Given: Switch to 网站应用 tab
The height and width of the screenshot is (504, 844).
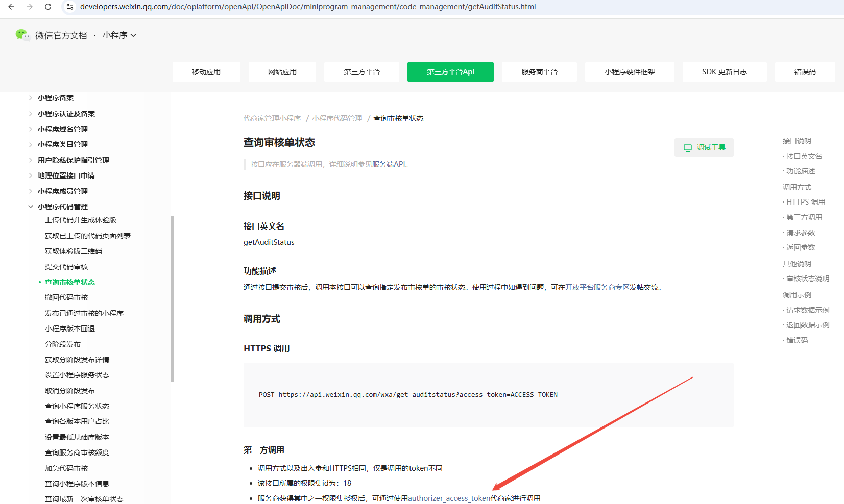Looking at the screenshot, I should (x=282, y=72).
